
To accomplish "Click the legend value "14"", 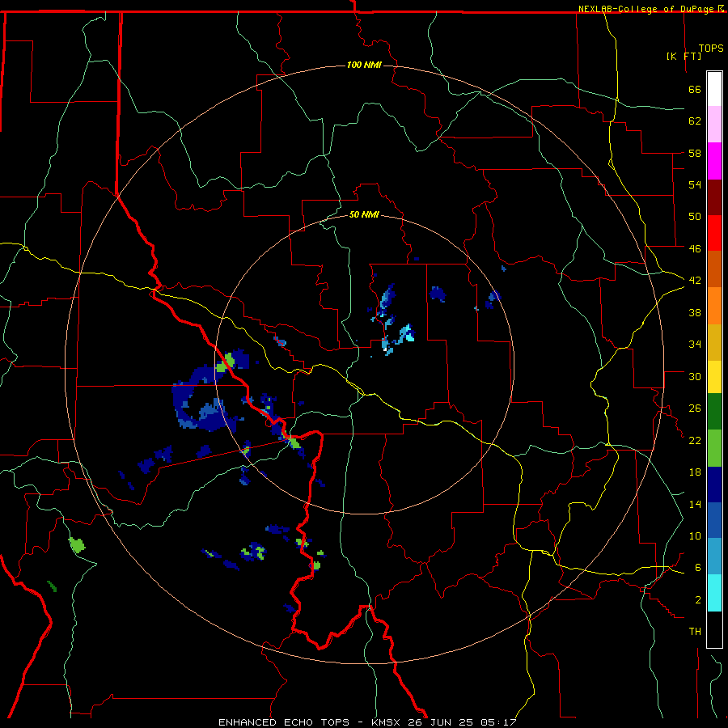I will click(695, 504).
